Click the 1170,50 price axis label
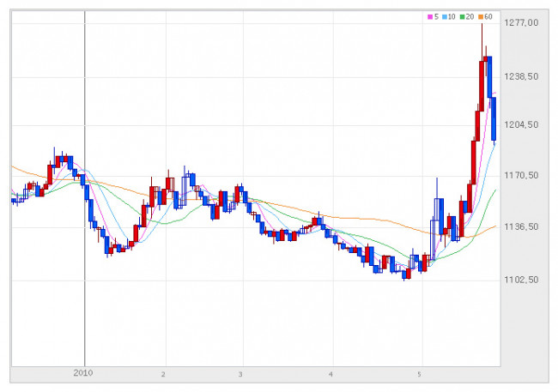The width and height of the screenshot is (558, 392). [521, 175]
